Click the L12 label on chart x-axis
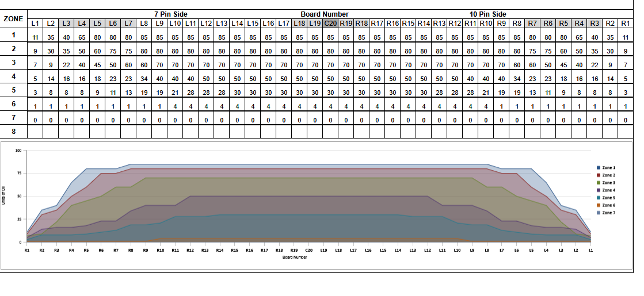Image resolution: width=644 pixels, height=296 pixels. 428,249
